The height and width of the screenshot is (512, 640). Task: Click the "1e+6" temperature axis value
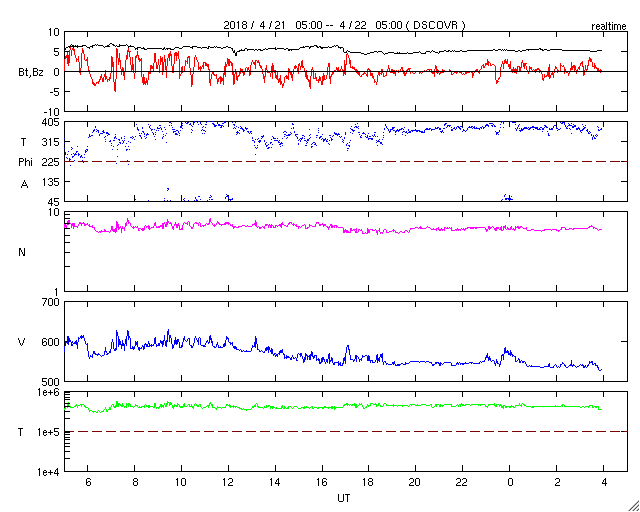pyautogui.click(x=49, y=392)
